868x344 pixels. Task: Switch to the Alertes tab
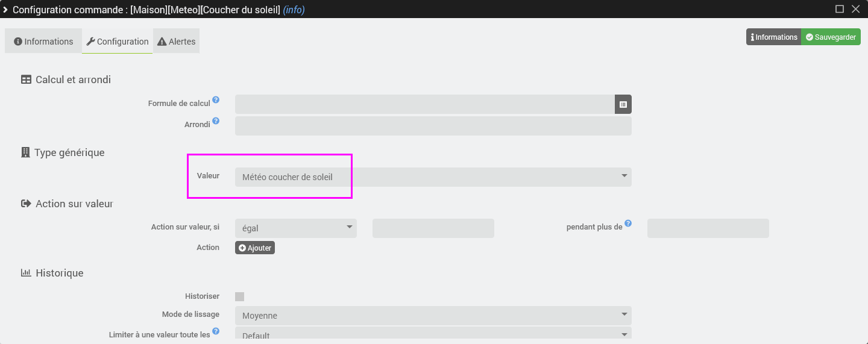(177, 42)
